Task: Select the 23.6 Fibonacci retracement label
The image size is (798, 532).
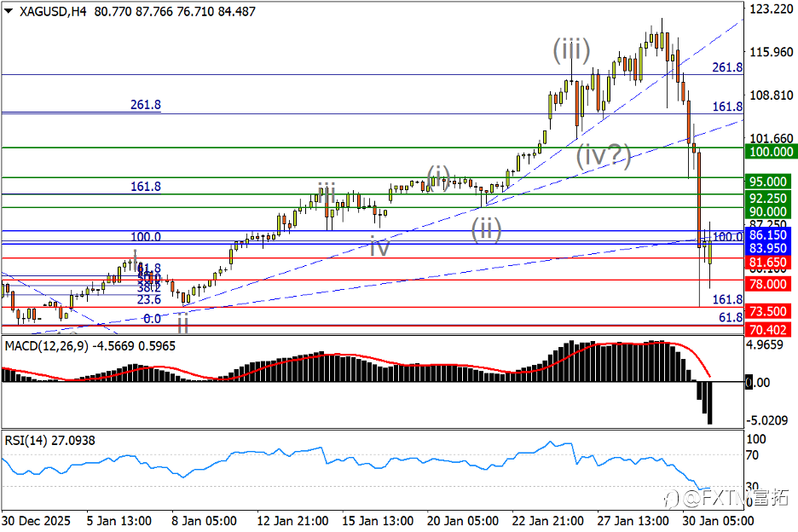Action: 149,300
